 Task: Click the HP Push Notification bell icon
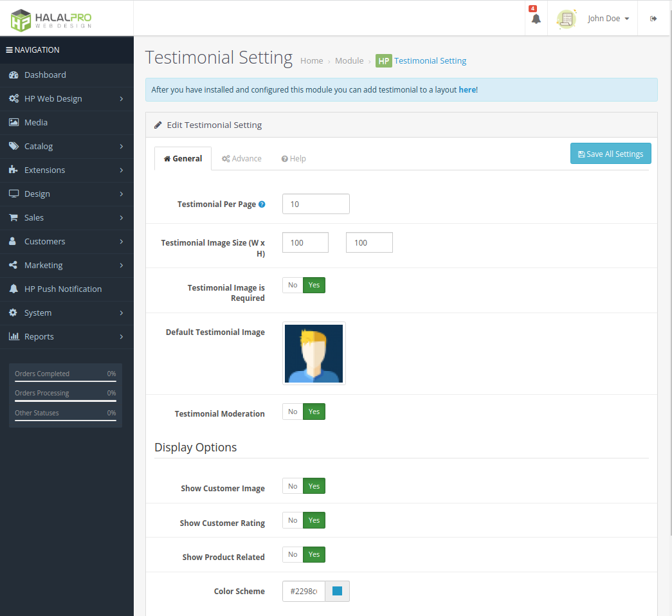point(14,289)
